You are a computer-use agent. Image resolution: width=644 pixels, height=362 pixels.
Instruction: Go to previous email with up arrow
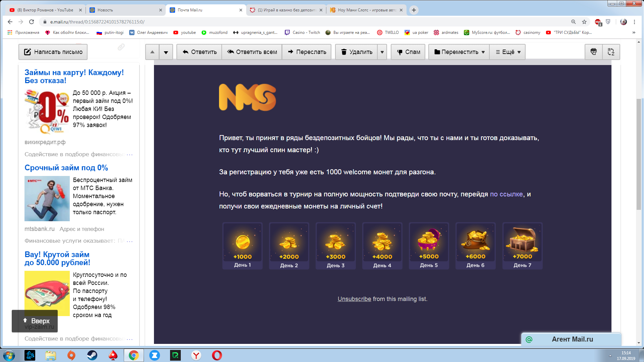tap(152, 52)
